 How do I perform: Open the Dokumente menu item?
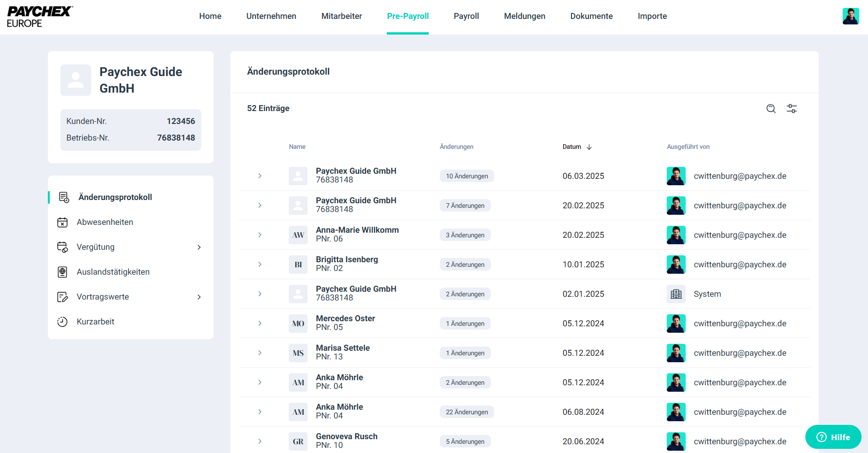591,16
